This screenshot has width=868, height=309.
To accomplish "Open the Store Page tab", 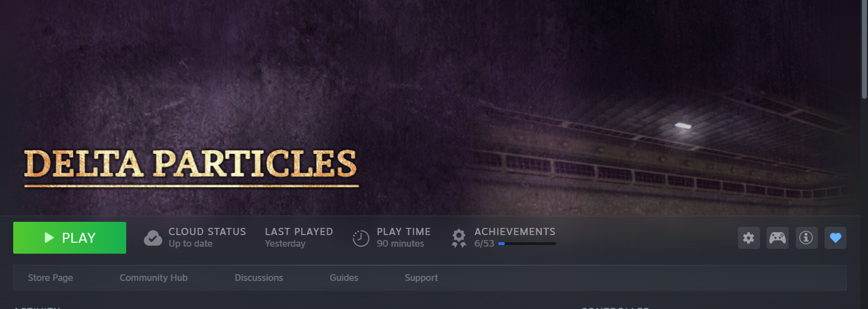I will [x=51, y=278].
